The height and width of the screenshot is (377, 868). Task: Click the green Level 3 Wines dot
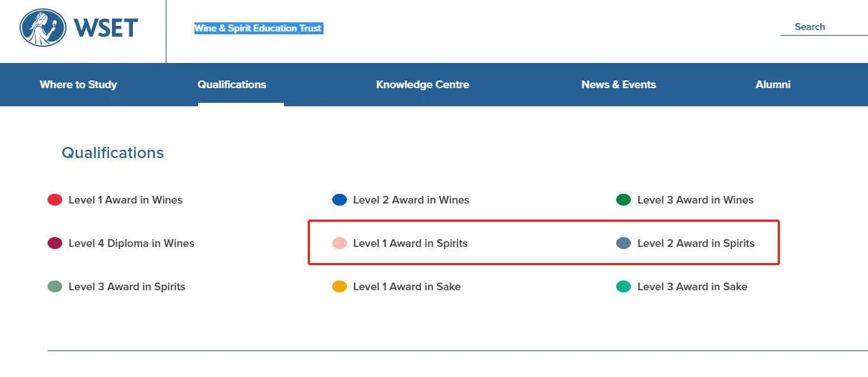point(623,200)
